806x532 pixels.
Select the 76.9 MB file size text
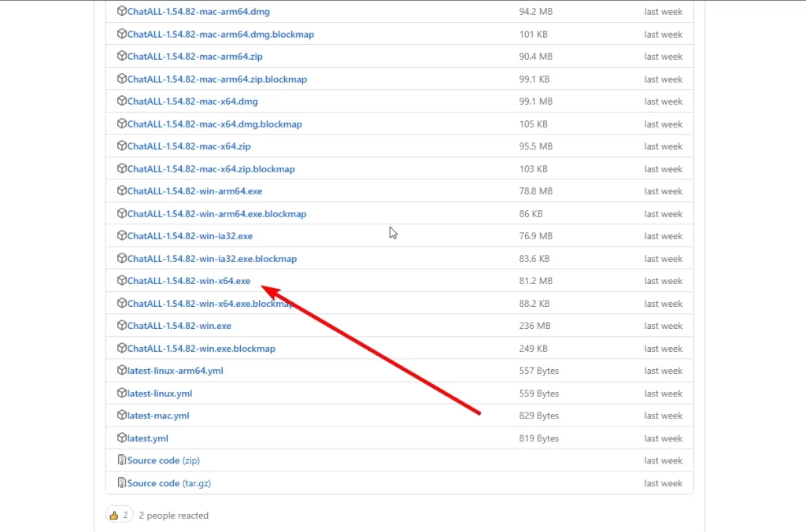pyautogui.click(x=535, y=236)
